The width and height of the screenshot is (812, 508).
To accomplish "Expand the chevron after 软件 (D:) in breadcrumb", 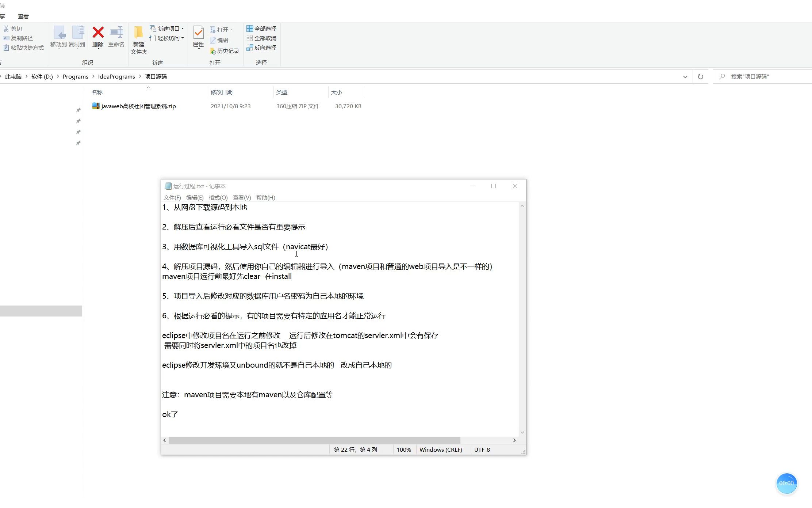I will (x=58, y=76).
